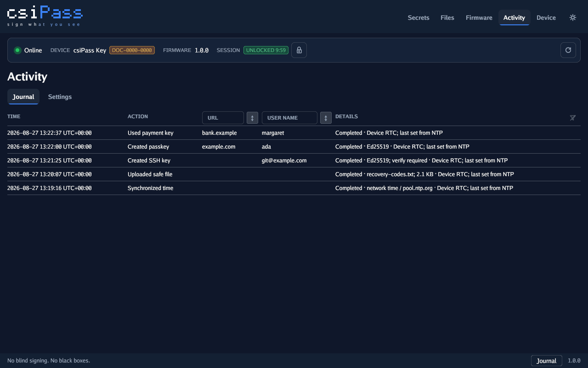This screenshot has height=368, width=588.
Task: Refresh device status with the reload icon
Action: pyautogui.click(x=568, y=50)
